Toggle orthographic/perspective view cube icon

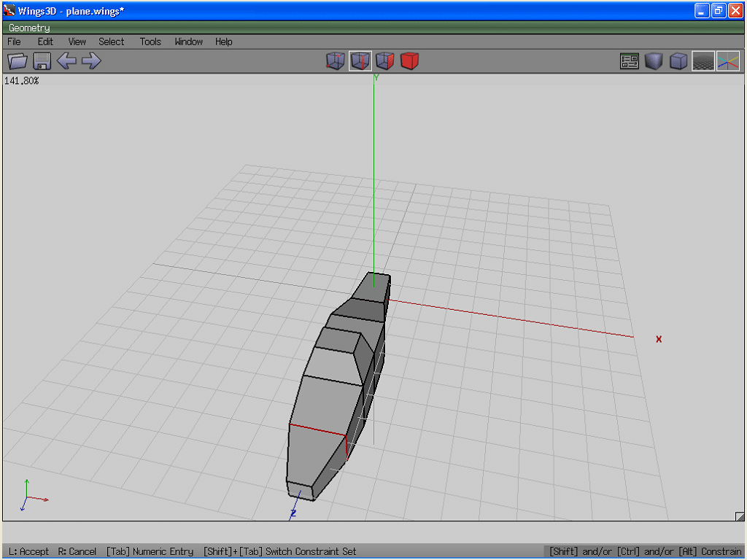point(679,61)
